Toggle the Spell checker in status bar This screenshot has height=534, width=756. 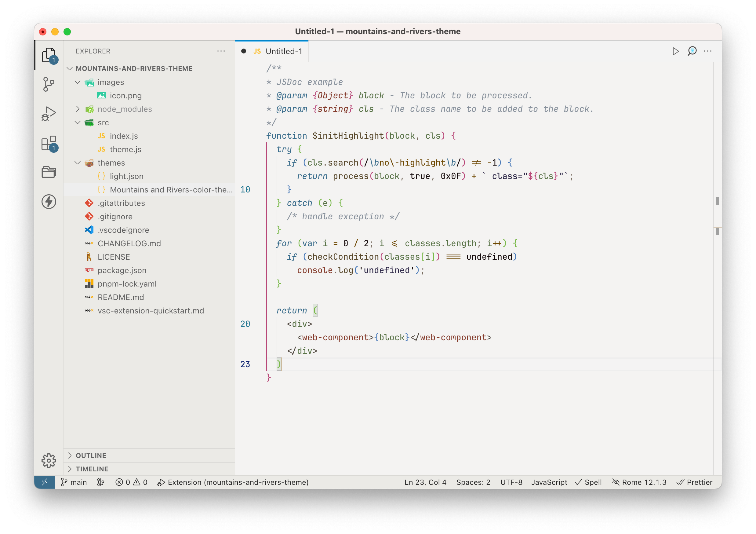point(588,482)
